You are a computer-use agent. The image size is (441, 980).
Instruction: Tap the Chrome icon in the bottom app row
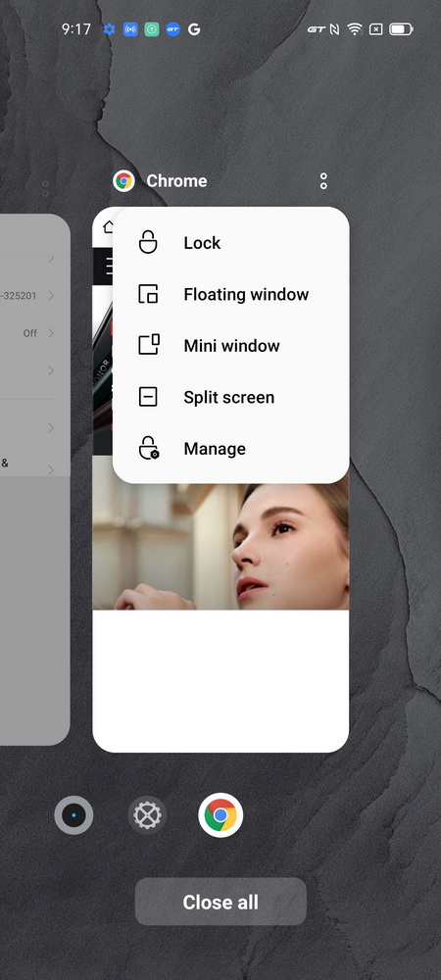coord(220,815)
